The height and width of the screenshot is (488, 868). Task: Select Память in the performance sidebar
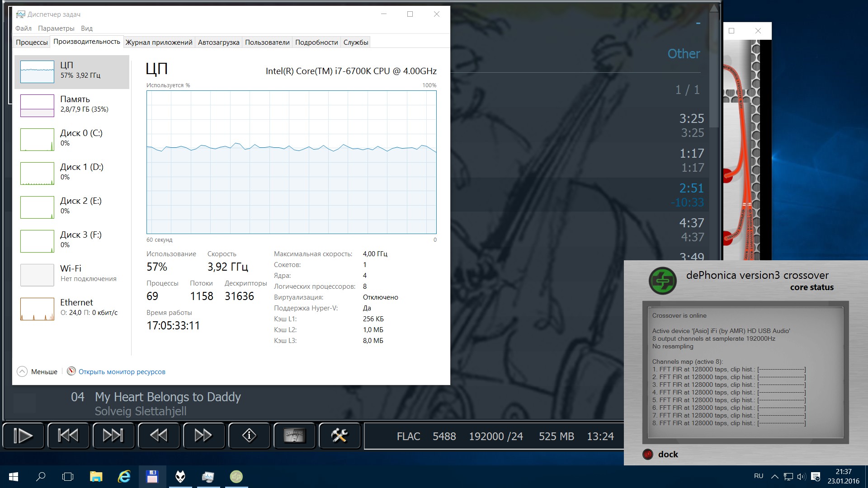[72, 105]
